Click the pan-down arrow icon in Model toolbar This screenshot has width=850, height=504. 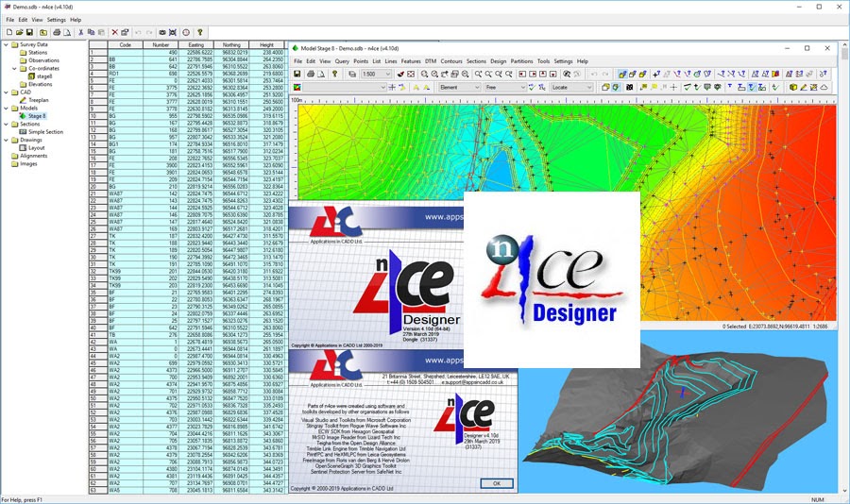(552, 74)
